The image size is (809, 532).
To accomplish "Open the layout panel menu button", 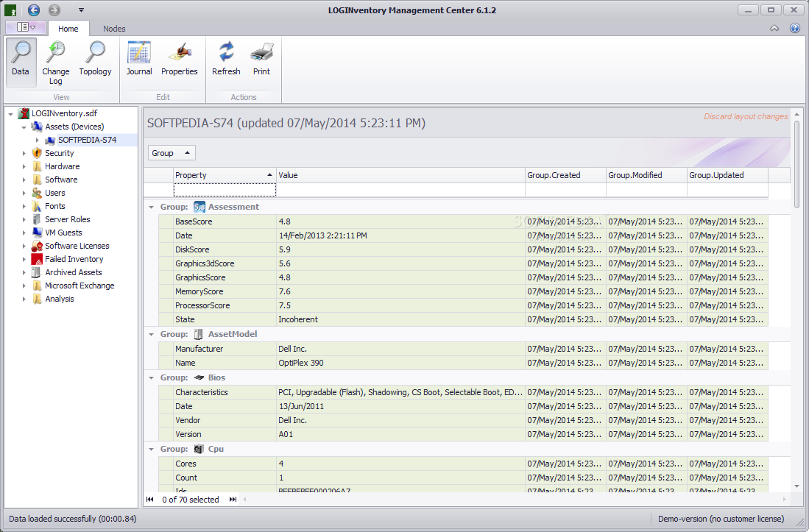I will pyautogui.click(x=25, y=27).
